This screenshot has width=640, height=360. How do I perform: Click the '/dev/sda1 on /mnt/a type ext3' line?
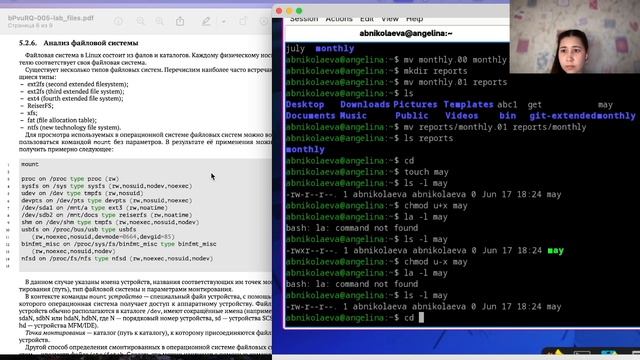pos(94,208)
